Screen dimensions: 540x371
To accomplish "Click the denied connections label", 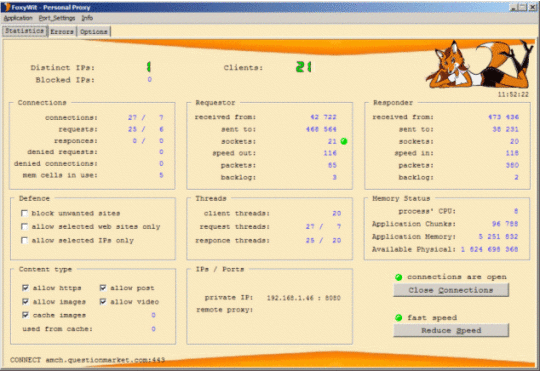I will pos(56,164).
